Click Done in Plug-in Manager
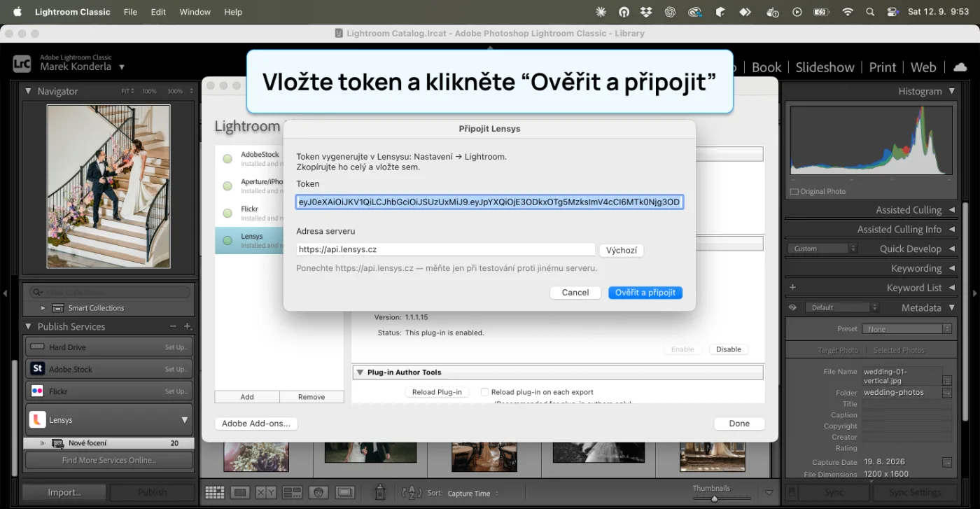The width and height of the screenshot is (980, 509). (739, 424)
